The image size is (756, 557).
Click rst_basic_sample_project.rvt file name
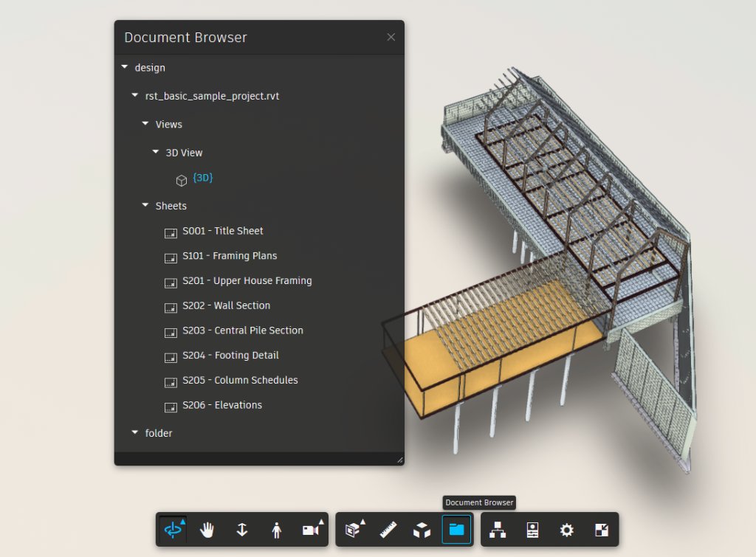pyautogui.click(x=212, y=96)
